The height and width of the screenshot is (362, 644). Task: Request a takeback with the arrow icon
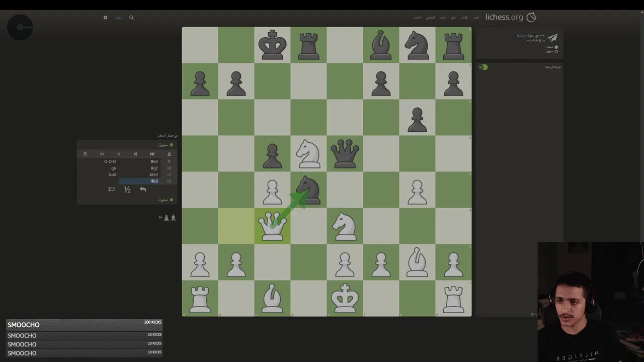pyautogui.click(x=143, y=189)
